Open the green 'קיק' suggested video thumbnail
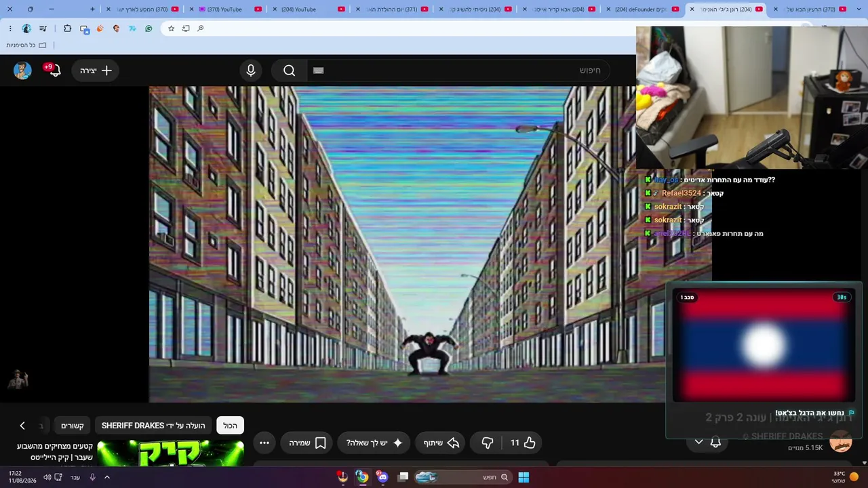Screen dimensions: 868x488 click(170, 453)
